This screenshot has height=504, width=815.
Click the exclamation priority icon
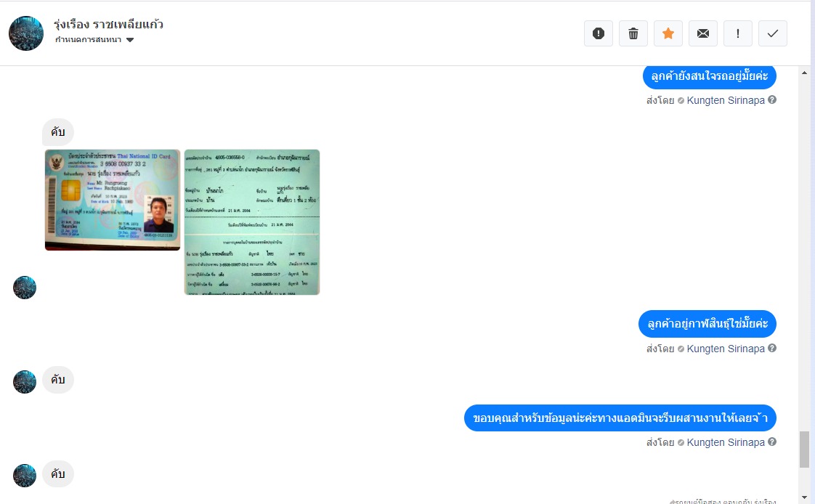[737, 34]
